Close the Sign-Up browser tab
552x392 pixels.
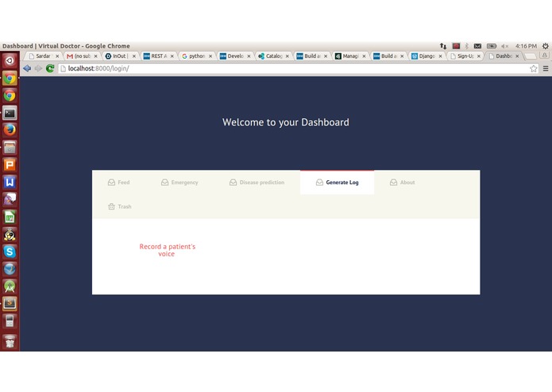click(479, 56)
